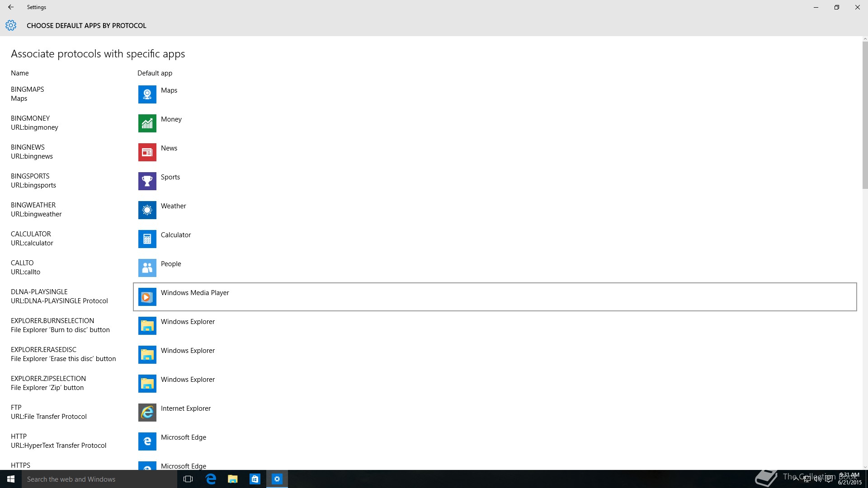Click the Sports trophy icon for BINGSPORTS
The image size is (868, 488).
[147, 181]
